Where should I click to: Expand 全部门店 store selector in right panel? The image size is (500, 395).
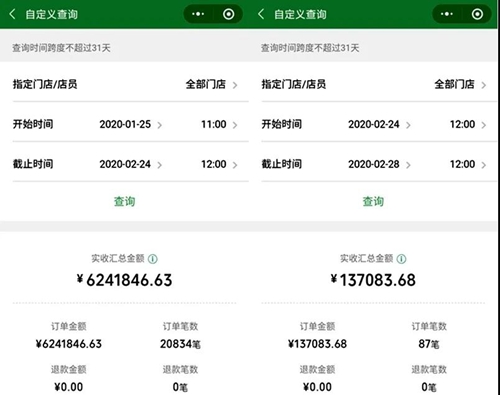[460, 84]
